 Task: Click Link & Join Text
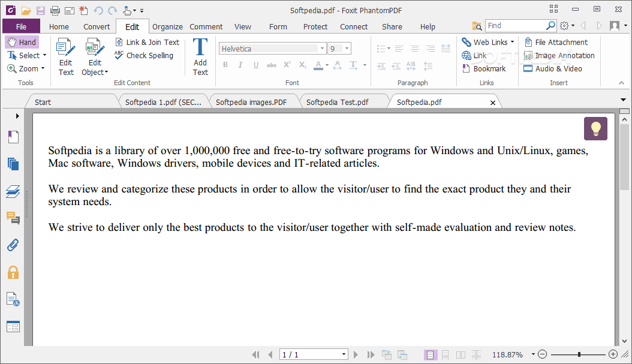coord(147,43)
